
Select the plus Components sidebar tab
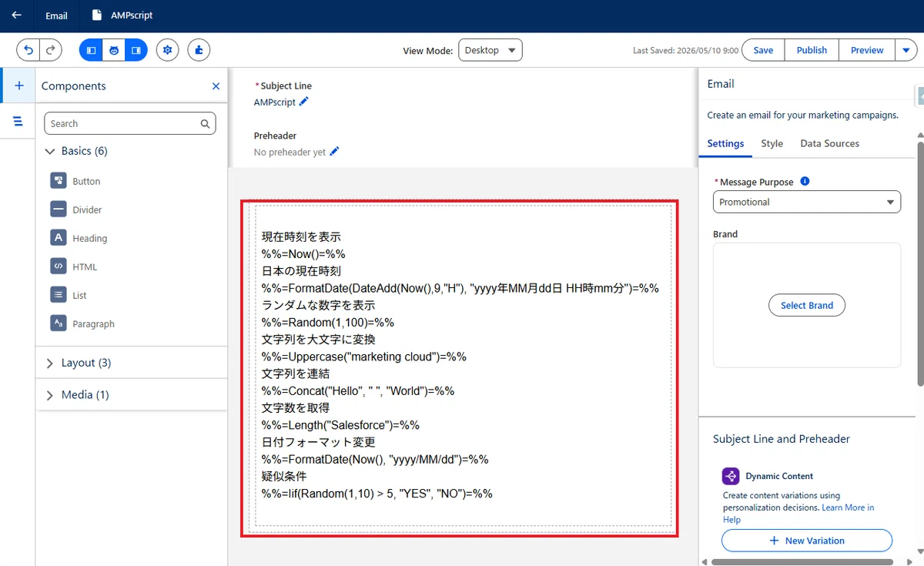click(x=18, y=85)
